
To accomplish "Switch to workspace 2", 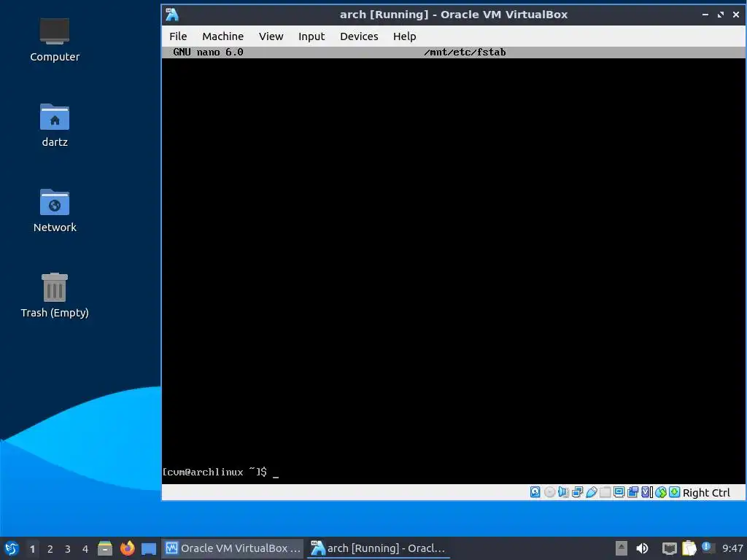I will click(x=50, y=548).
